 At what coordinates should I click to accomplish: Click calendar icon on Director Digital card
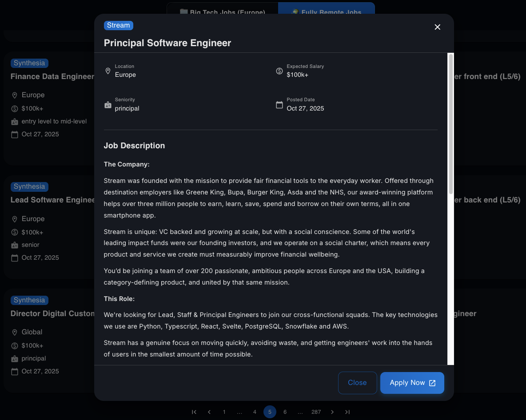[x=14, y=372]
